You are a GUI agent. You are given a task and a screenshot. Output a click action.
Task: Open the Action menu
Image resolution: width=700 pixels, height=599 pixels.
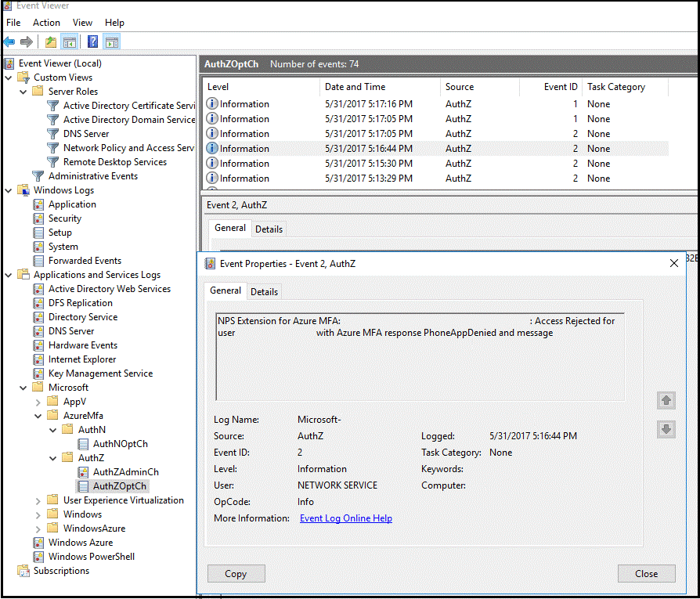tap(46, 22)
